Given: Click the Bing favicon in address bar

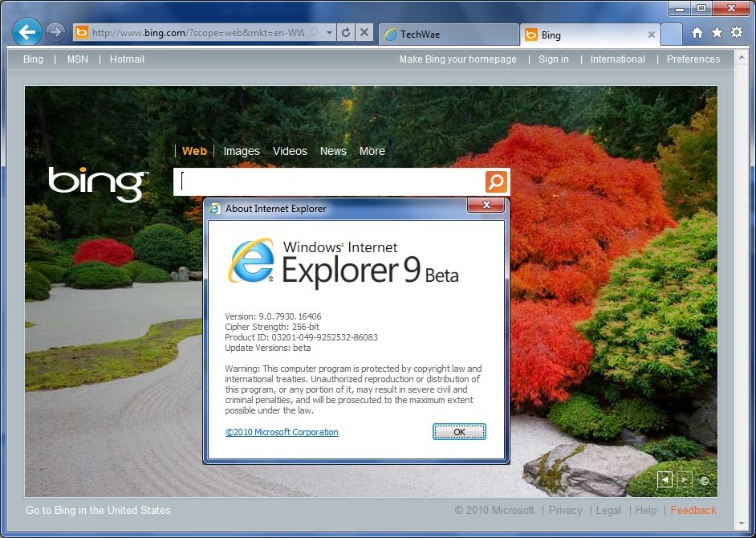Looking at the screenshot, I should 82,33.
